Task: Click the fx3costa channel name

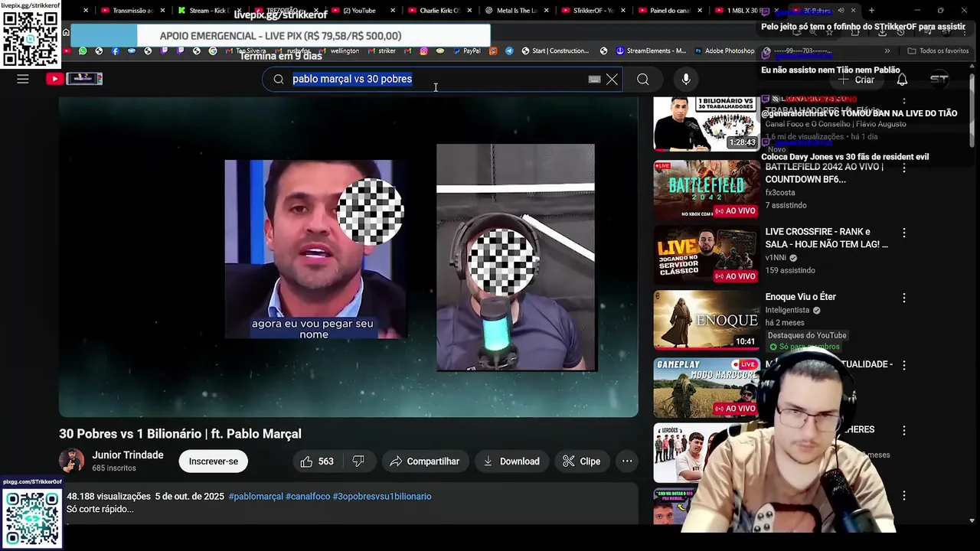Action: (780, 193)
